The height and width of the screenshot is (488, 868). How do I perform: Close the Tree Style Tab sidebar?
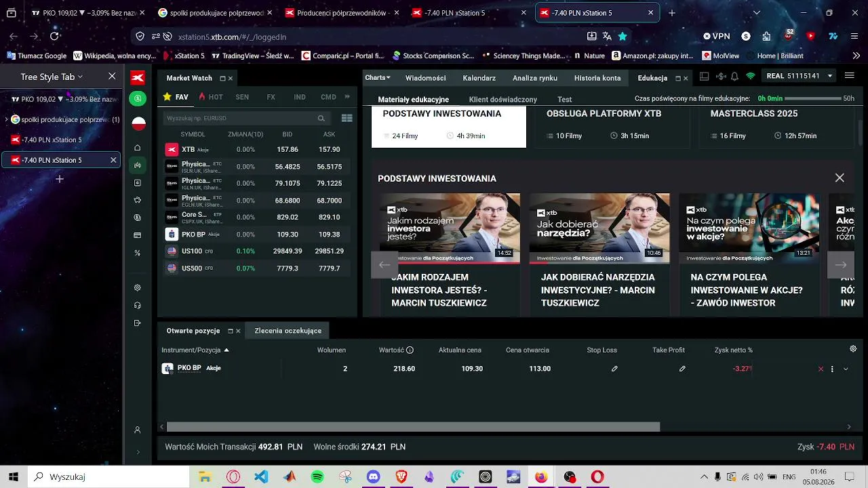tap(112, 77)
